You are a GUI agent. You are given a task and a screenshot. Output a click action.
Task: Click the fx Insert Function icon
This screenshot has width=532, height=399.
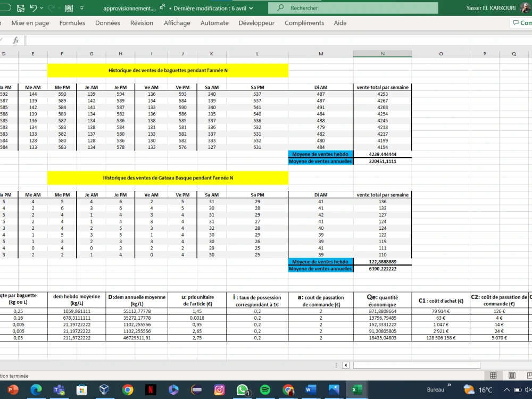click(x=15, y=40)
